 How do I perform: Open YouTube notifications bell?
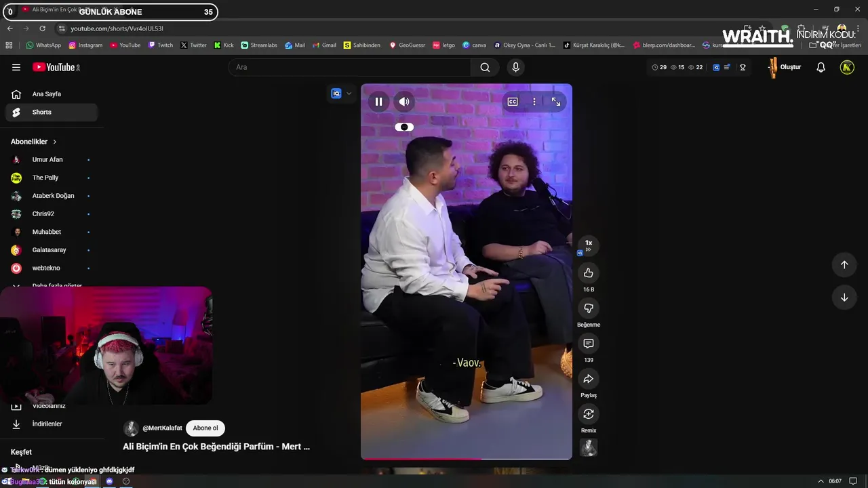(x=821, y=67)
